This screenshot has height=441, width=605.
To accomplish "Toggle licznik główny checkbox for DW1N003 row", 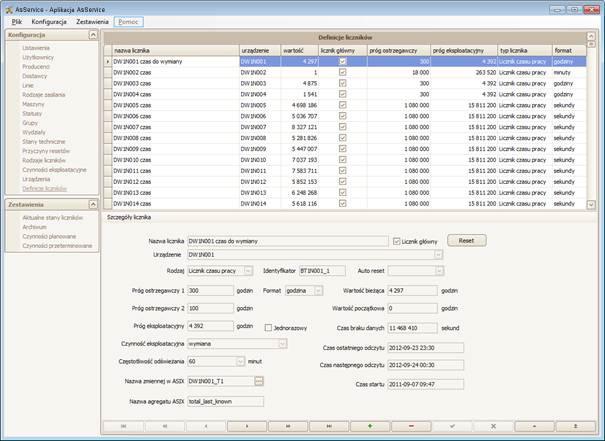I will 342,83.
